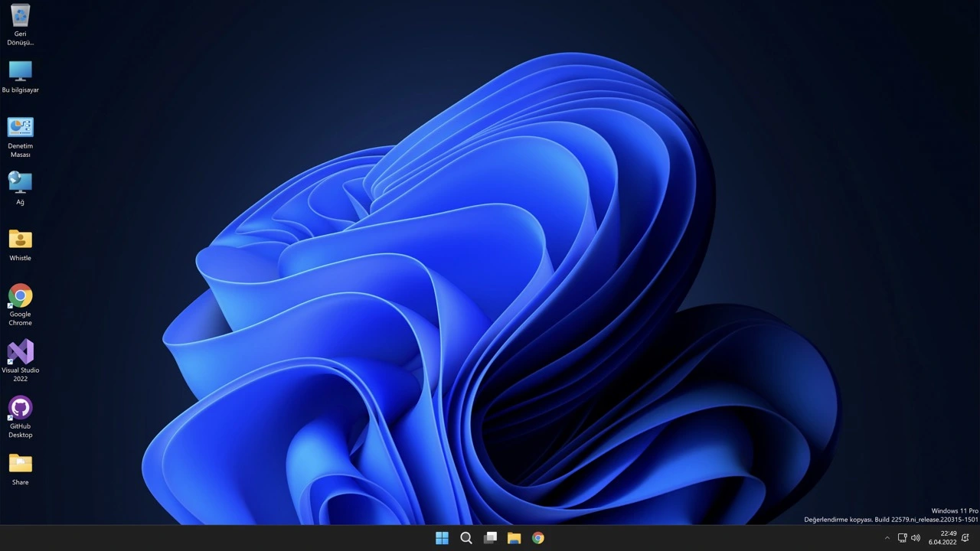Open the Geri Dönüşüm Kutusu
The image size is (980, 551).
click(x=20, y=15)
